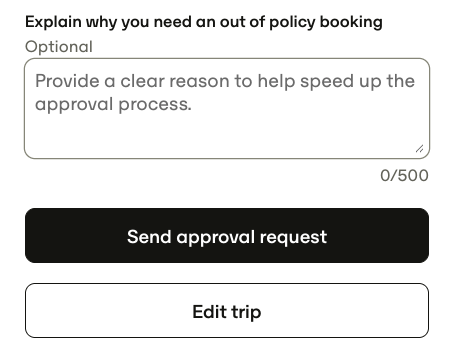Click the 'Send approval request' text
This screenshot has height=361, width=456.
[227, 237]
